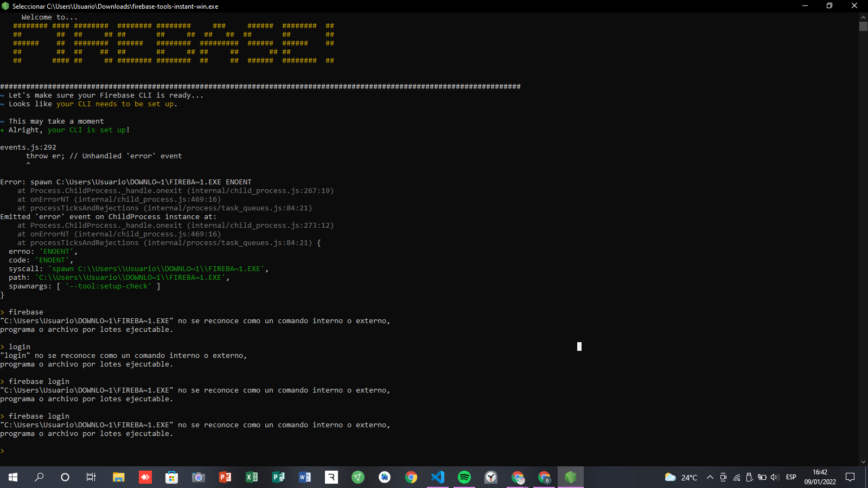Open green paper-plane app icon
The image size is (868, 488).
[x=358, y=477]
